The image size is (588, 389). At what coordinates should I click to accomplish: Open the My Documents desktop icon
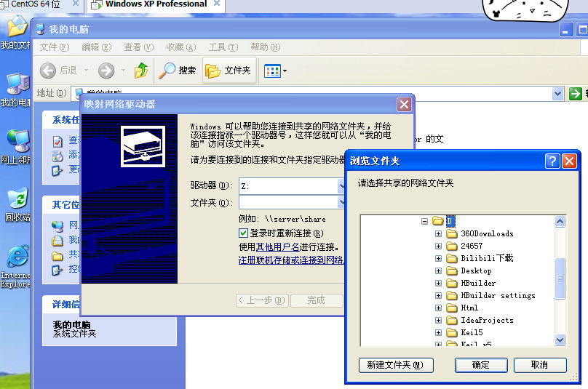click(17, 32)
